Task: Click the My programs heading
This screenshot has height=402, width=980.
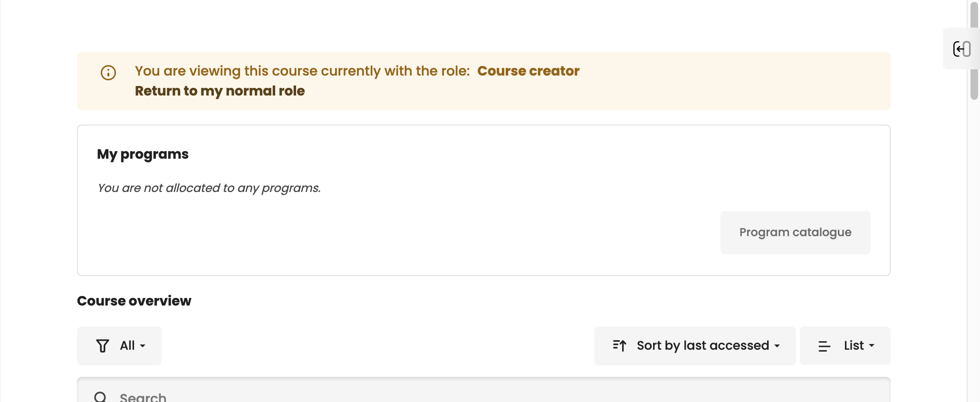Action: coord(143,154)
